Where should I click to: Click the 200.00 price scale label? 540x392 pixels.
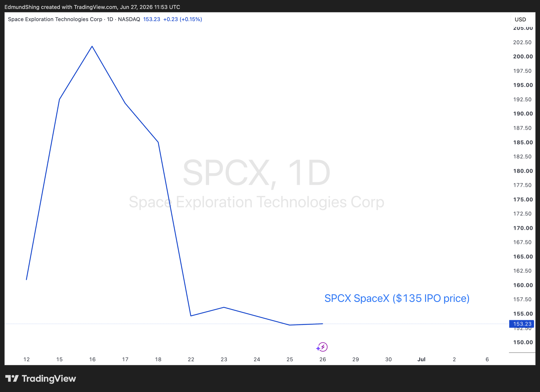[x=523, y=56]
